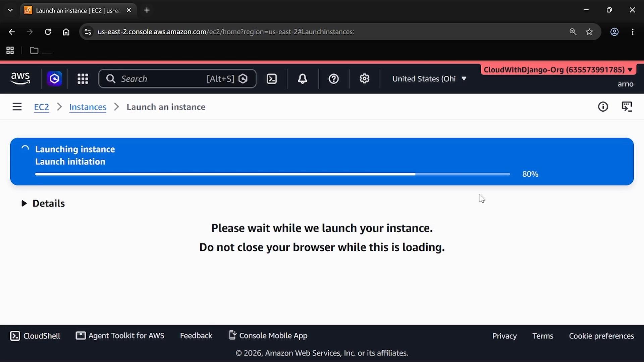View site information icon in address bar
The height and width of the screenshot is (362, 644).
tap(88, 32)
